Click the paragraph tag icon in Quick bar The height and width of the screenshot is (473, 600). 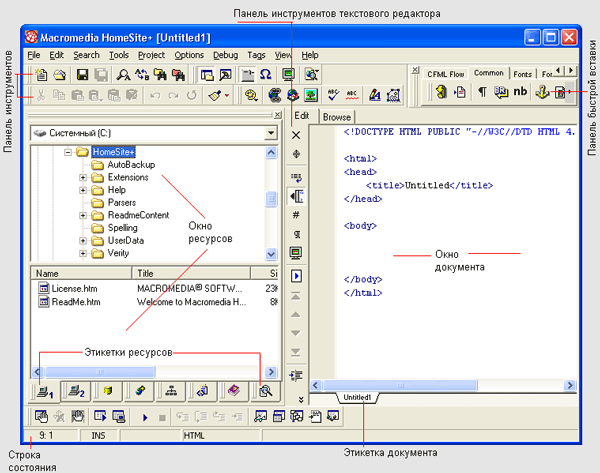point(483,92)
